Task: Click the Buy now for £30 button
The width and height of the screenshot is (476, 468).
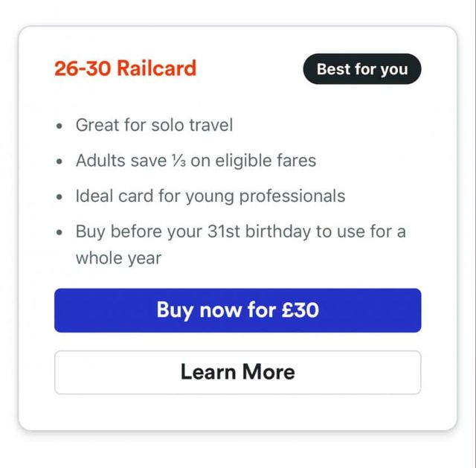Action: click(x=237, y=310)
